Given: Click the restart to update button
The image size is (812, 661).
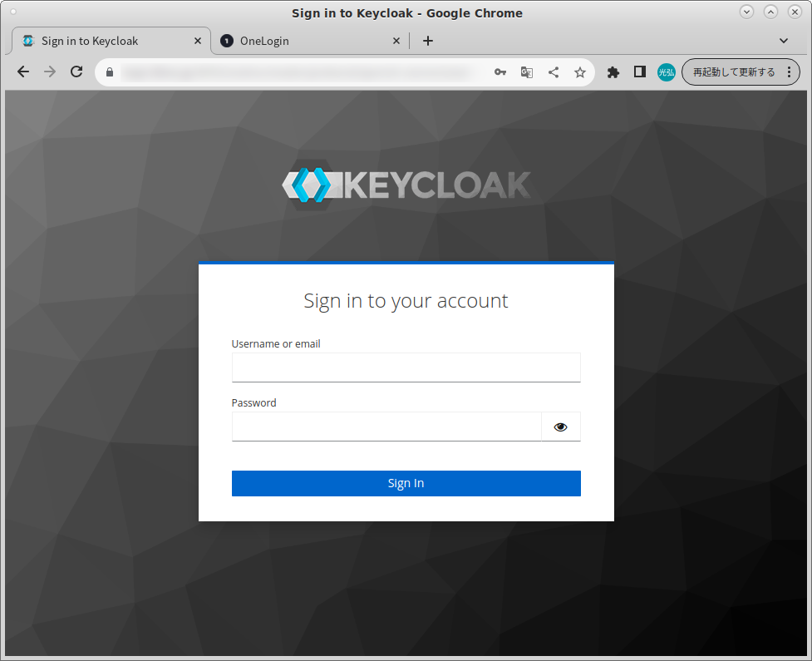Looking at the screenshot, I should tap(733, 72).
